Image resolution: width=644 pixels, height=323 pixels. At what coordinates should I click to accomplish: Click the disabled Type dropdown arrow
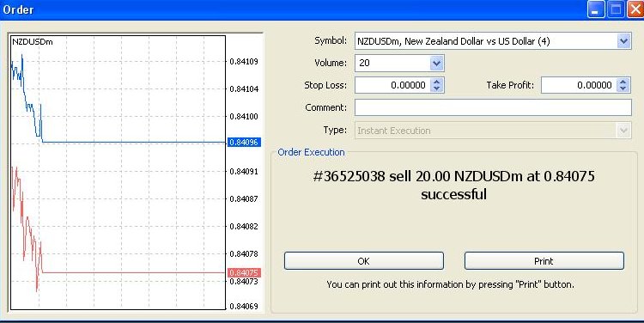point(623,131)
